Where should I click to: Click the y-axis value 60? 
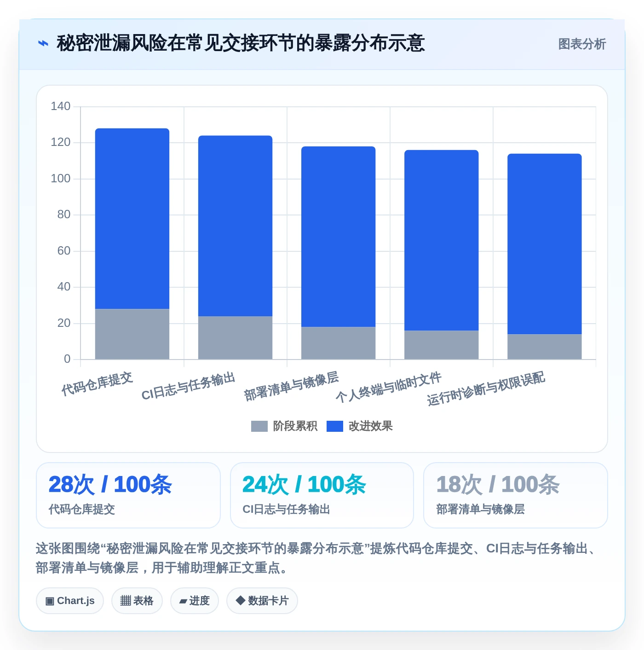[x=64, y=251]
